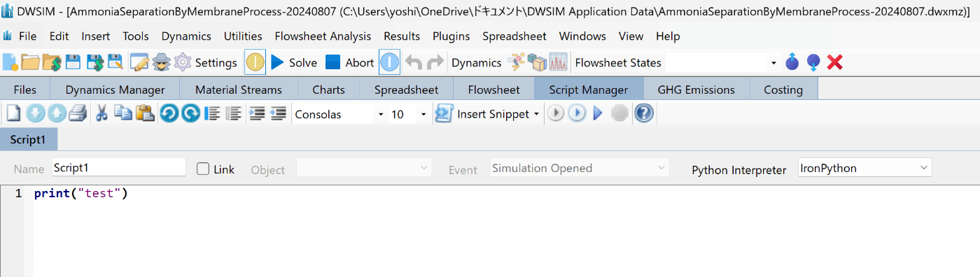Switch to the GHG Emissions tab

pos(696,90)
